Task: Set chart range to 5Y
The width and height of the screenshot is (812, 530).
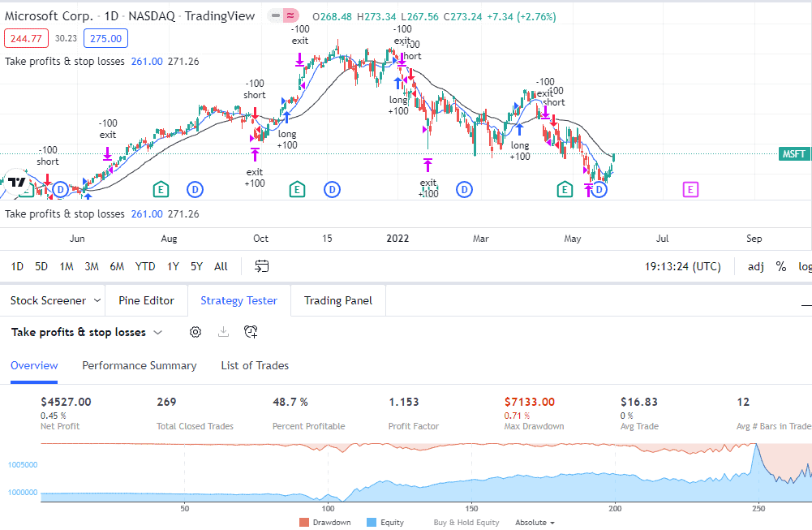Action: tap(196, 266)
